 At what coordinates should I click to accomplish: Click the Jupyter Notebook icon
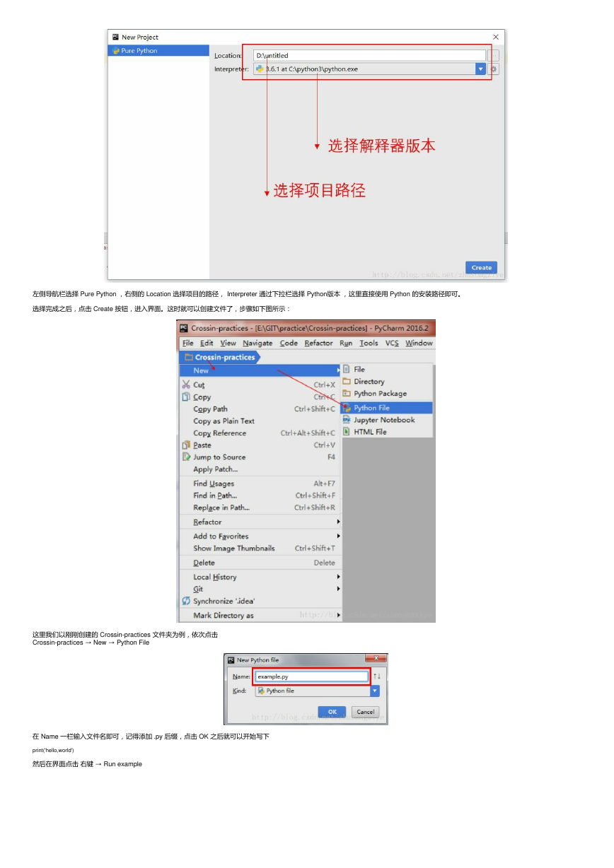347,420
